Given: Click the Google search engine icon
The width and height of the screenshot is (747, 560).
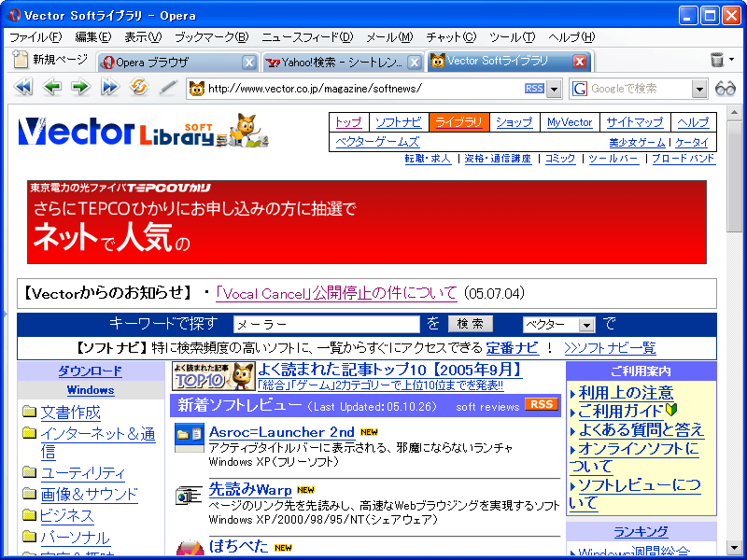Looking at the screenshot, I should (579, 89).
